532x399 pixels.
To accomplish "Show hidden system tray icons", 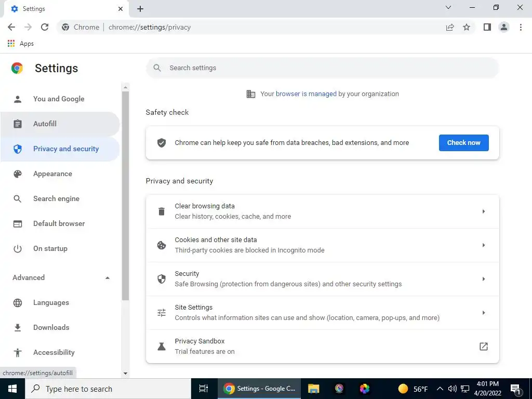I will 440,389.
